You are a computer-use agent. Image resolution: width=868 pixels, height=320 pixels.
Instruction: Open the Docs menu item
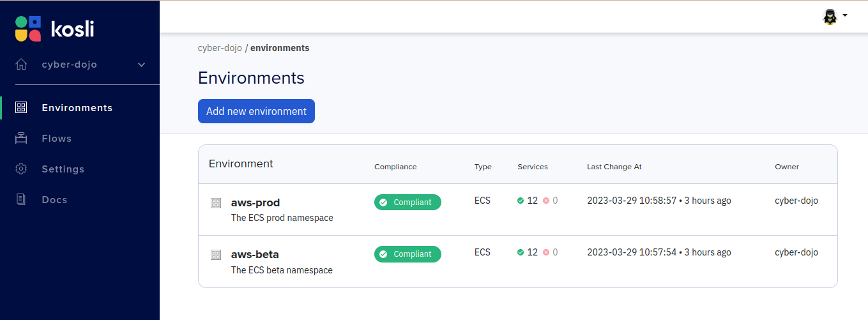(x=54, y=200)
